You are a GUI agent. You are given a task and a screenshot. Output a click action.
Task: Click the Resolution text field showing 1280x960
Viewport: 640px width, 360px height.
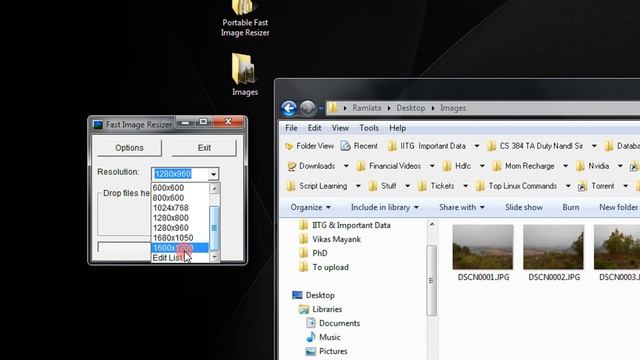pos(180,174)
